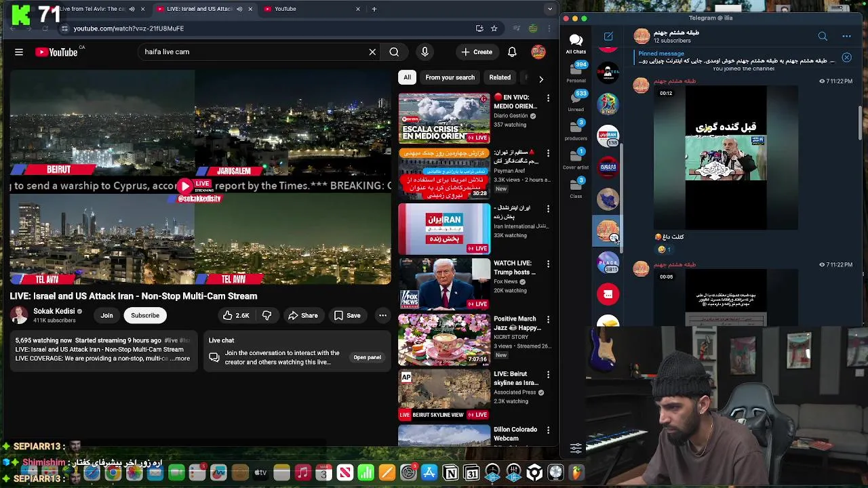
Task: Click the YouTube search magnifier button
Action: 394,52
